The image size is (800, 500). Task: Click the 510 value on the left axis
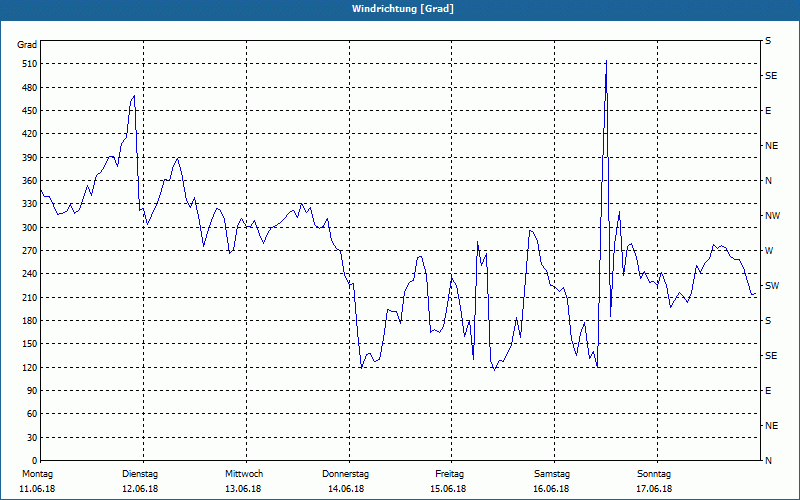coord(30,64)
